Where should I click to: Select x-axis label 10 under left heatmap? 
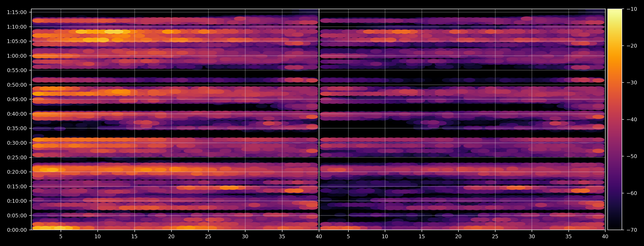pyautogui.click(x=97, y=236)
